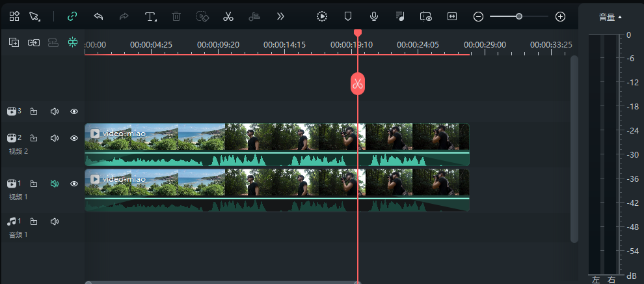
Task: Select the Text tool in toolbar
Action: (151, 16)
